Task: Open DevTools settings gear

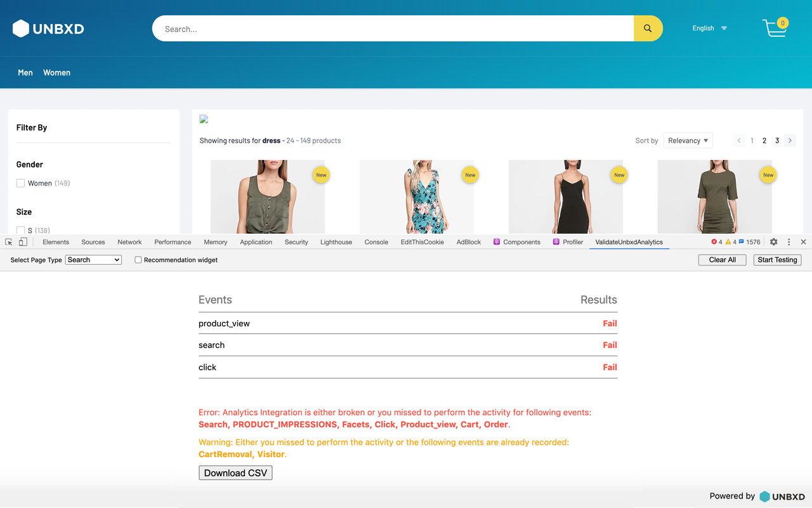Action: 773,242
